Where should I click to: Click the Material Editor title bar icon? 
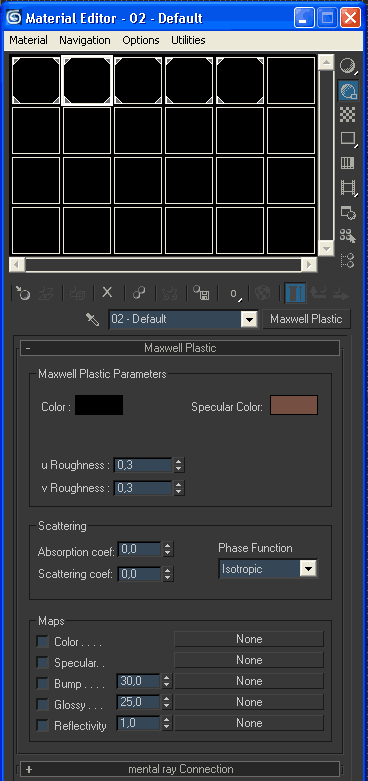13,18
